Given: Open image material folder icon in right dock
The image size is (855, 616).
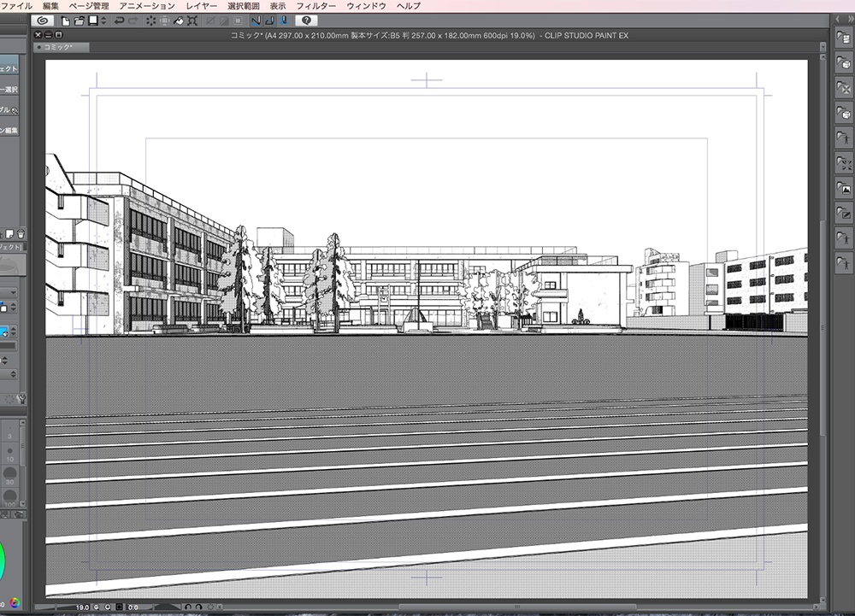Looking at the screenshot, I should pyautogui.click(x=844, y=189).
